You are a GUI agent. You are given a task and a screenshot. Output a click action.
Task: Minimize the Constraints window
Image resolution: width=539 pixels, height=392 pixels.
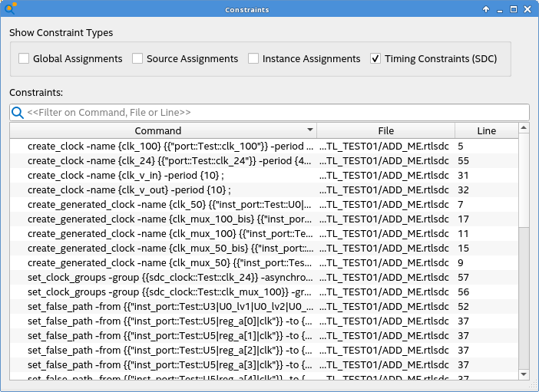pos(500,9)
